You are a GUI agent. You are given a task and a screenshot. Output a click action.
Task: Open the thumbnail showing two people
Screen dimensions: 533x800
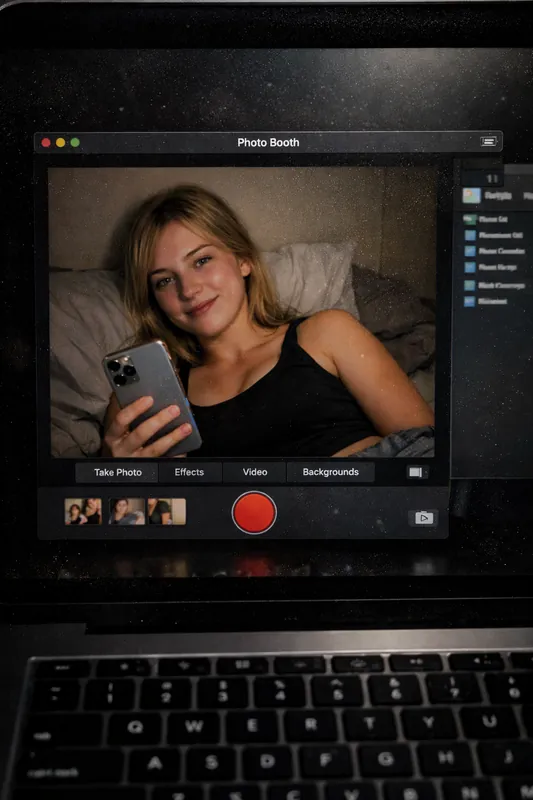83,512
